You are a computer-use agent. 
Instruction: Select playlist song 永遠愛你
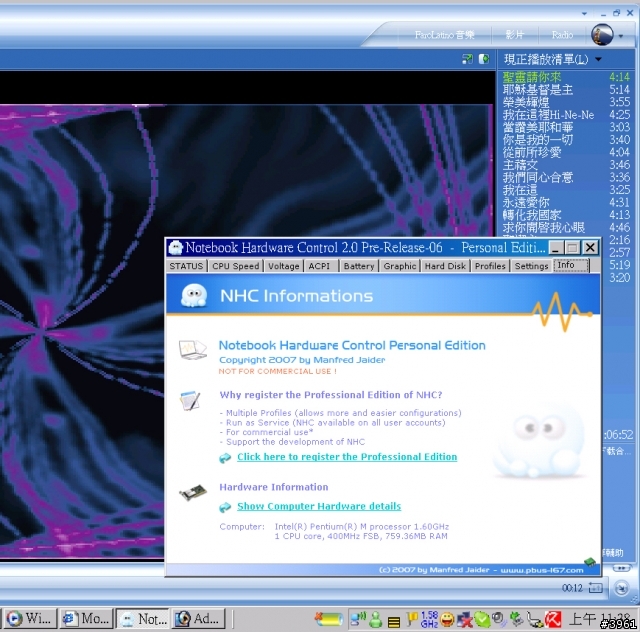(x=567, y=202)
